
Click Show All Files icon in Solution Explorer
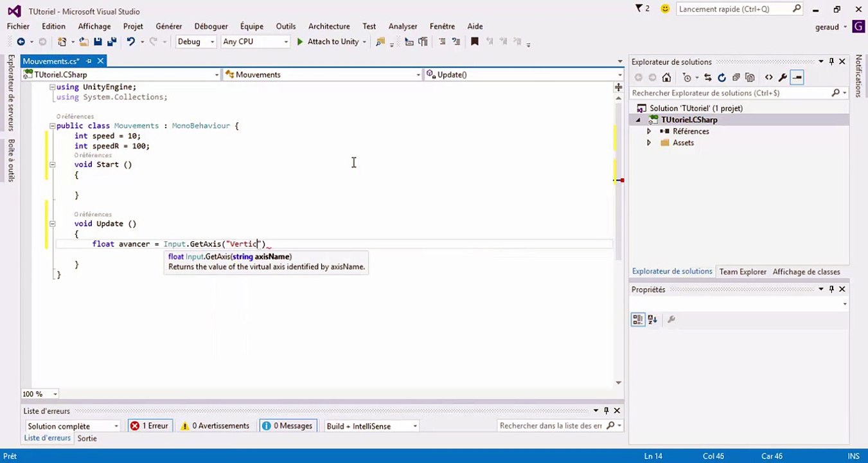pyautogui.click(x=750, y=78)
